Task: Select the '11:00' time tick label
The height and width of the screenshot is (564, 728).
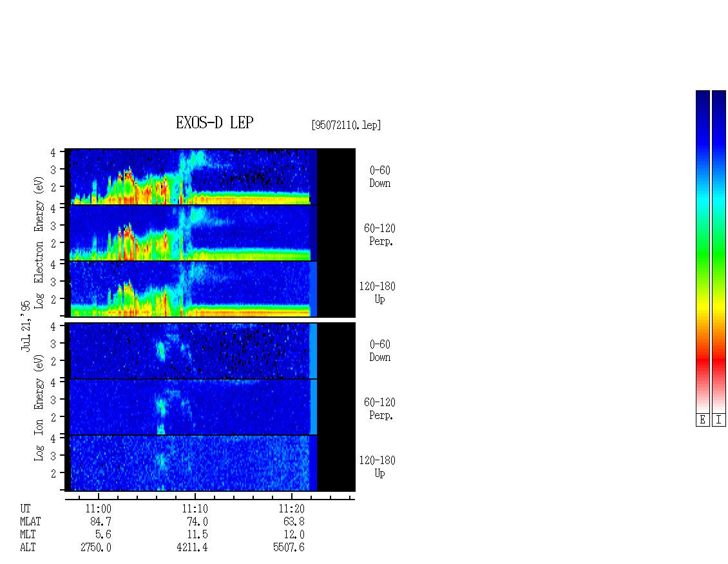Action: pyautogui.click(x=99, y=509)
